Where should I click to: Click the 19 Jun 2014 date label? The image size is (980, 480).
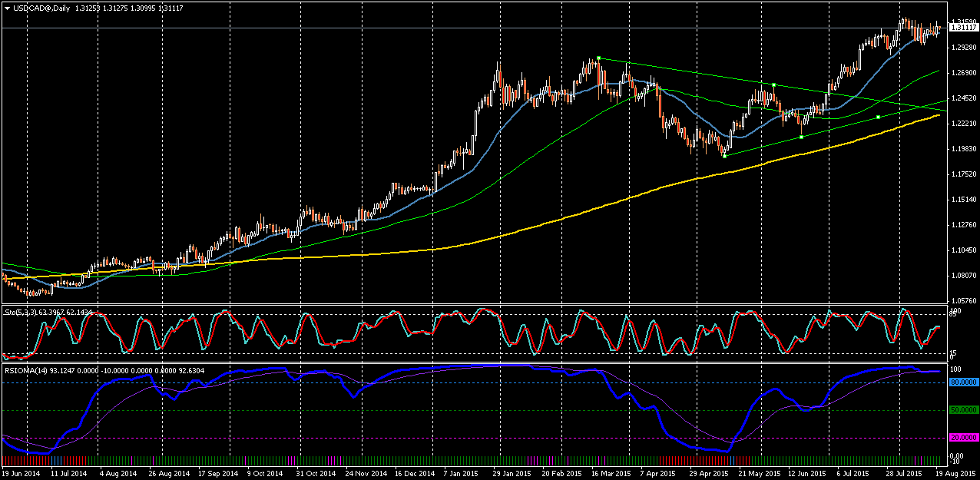(x=23, y=474)
